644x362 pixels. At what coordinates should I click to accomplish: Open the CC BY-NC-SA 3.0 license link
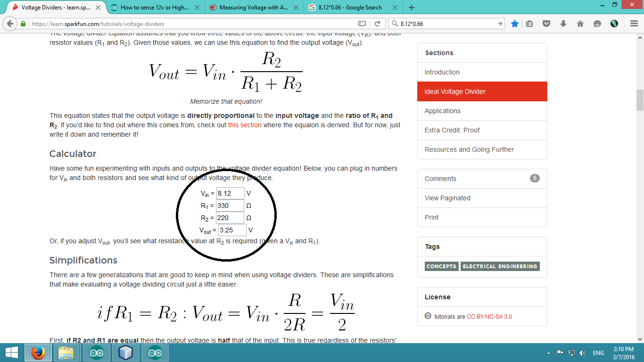pyautogui.click(x=489, y=317)
